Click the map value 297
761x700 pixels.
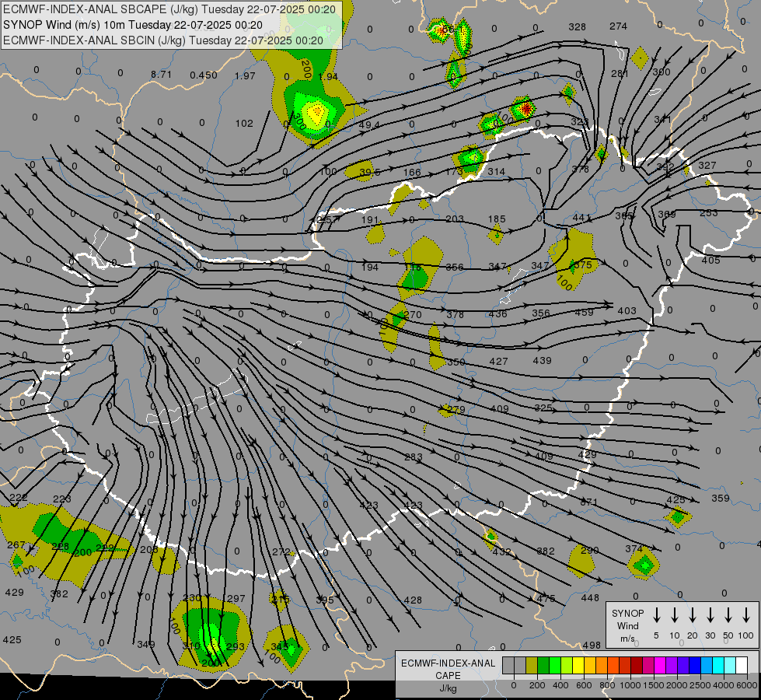[x=236, y=598]
